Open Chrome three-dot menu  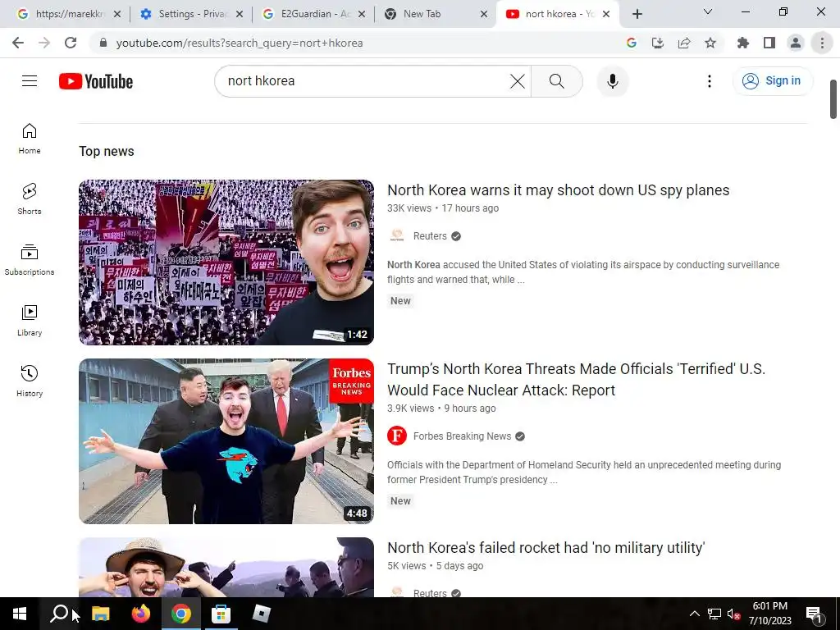tap(822, 43)
